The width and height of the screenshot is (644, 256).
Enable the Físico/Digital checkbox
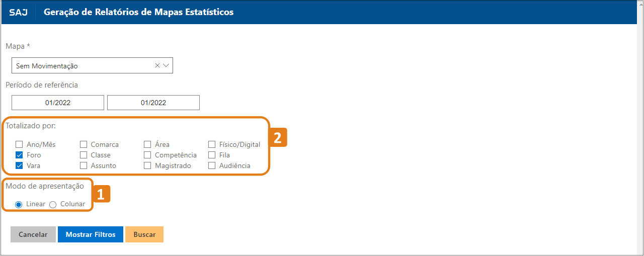pyautogui.click(x=212, y=144)
